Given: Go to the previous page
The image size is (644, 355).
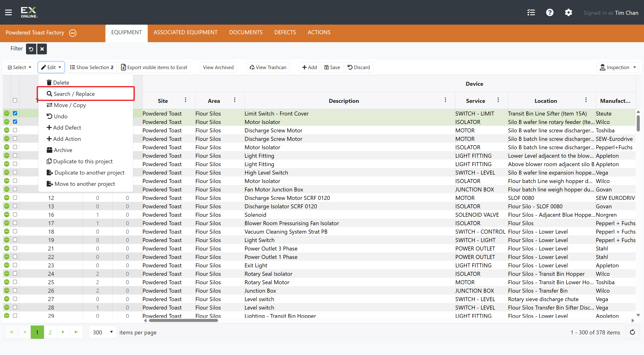Looking at the screenshot, I should pyautogui.click(x=25, y=332).
